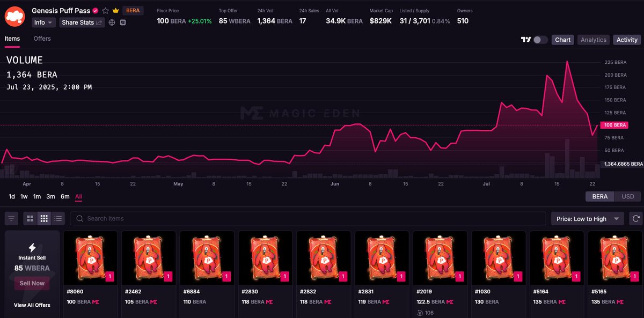Click the Share Stats button
Viewport: 644px width, 318px height.
(x=82, y=23)
